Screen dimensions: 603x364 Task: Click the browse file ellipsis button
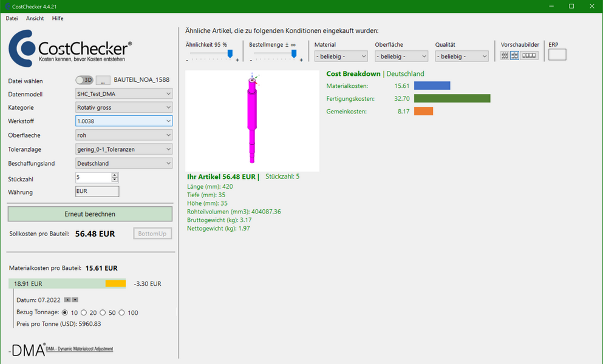(x=103, y=80)
